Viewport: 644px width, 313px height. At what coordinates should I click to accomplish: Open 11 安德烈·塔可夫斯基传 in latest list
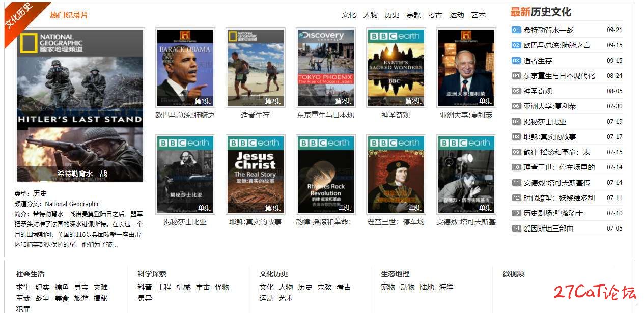(557, 183)
